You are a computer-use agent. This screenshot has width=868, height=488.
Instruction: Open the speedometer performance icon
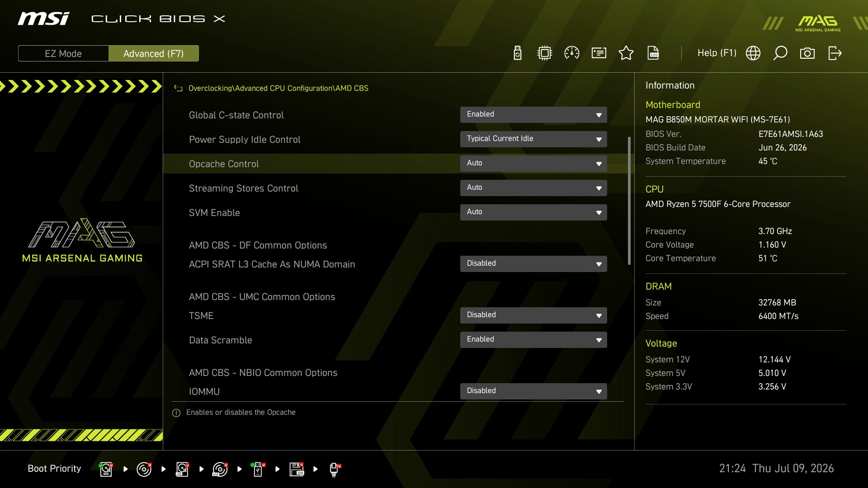[572, 53]
